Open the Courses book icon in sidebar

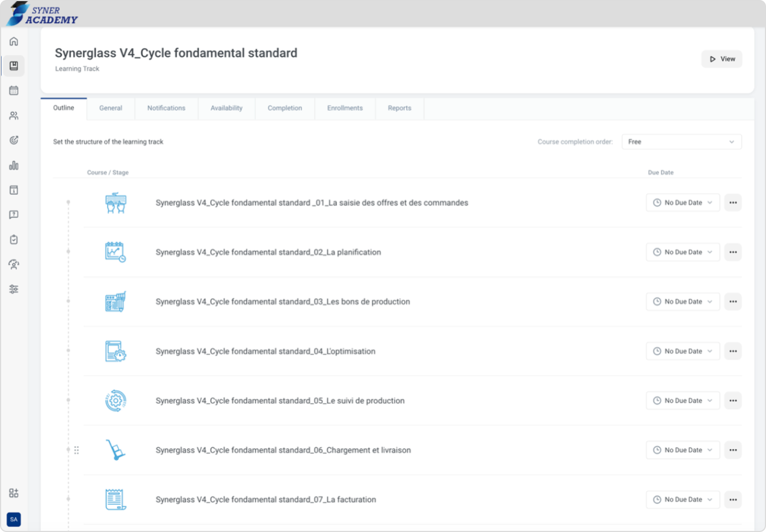[14, 66]
